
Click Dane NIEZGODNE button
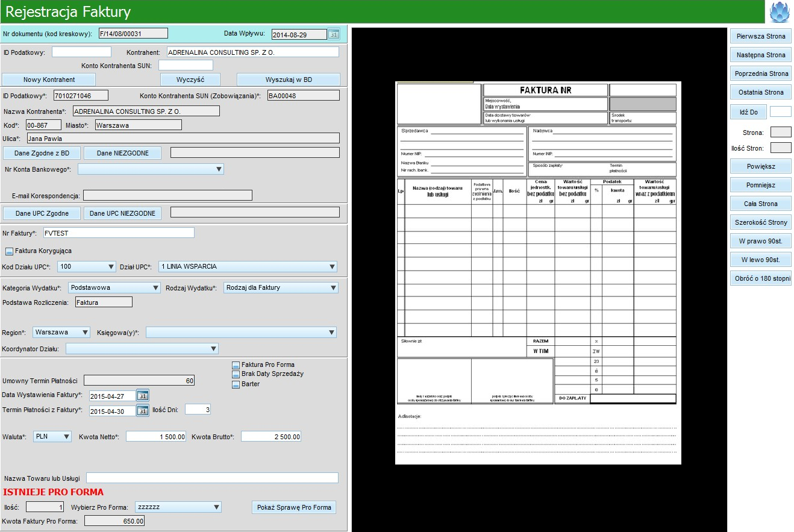point(123,153)
